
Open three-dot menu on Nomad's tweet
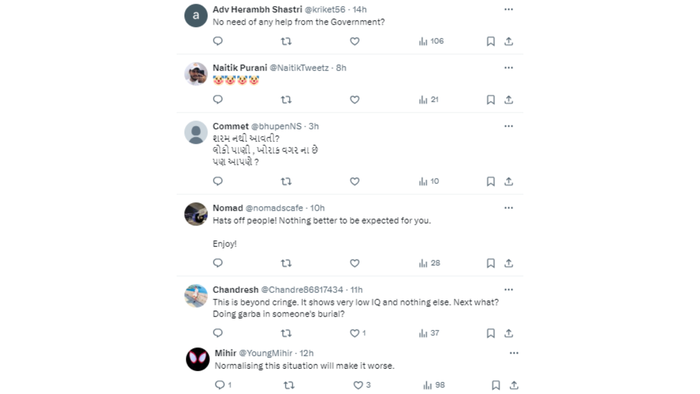(x=508, y=208)
